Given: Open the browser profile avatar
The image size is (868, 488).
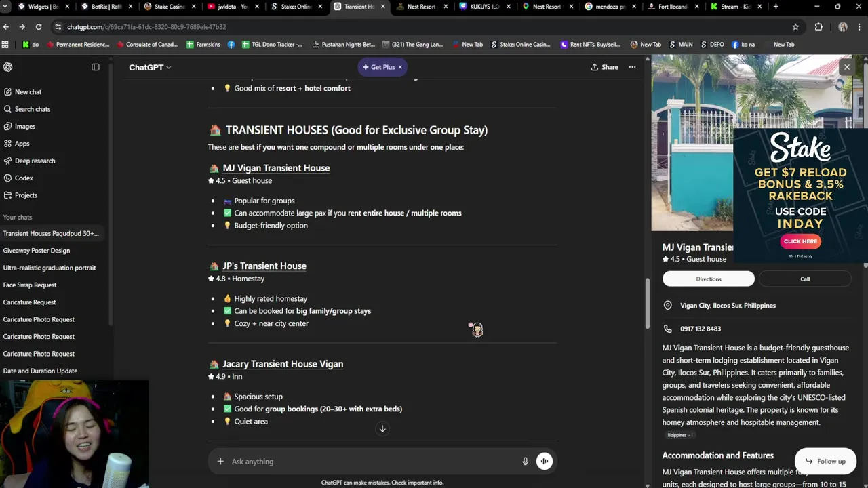Looking at the screenshot, I should coord(843,27).
